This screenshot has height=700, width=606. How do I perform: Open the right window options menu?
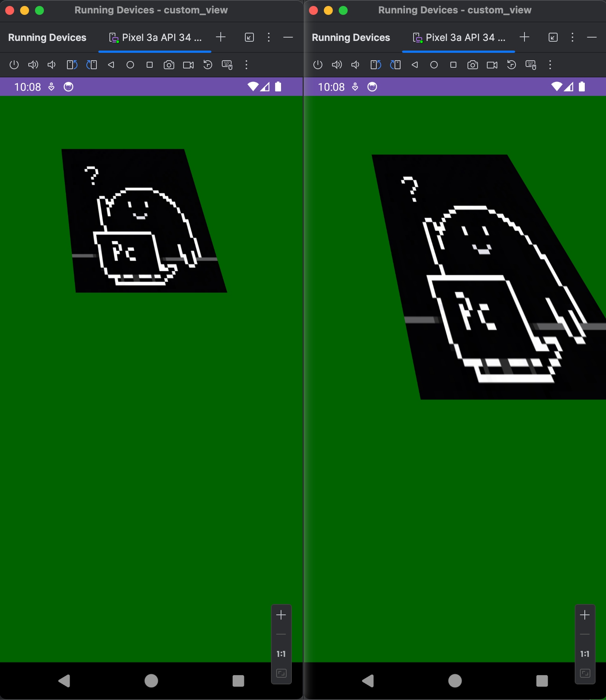coord(572,37)
